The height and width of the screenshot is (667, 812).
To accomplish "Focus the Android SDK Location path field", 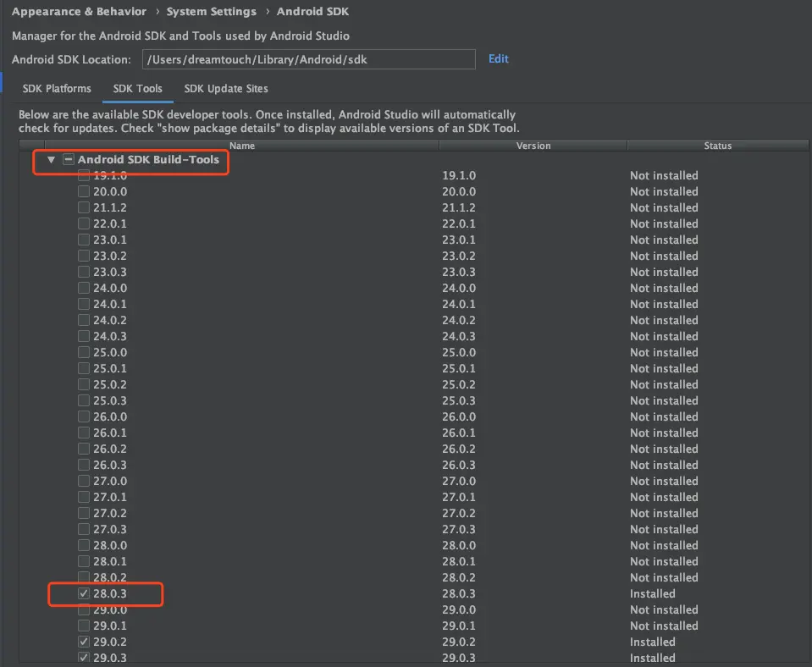I will (x=309, y=59).
